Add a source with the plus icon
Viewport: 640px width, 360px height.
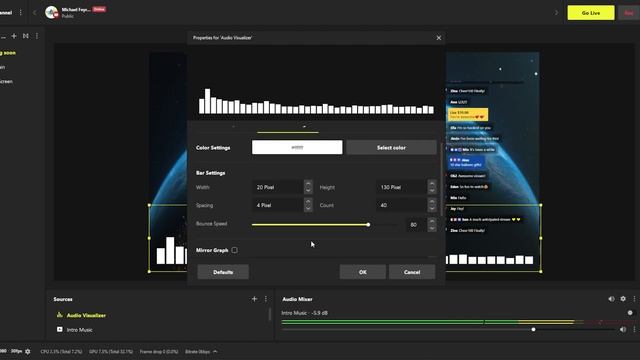[254, 299]
